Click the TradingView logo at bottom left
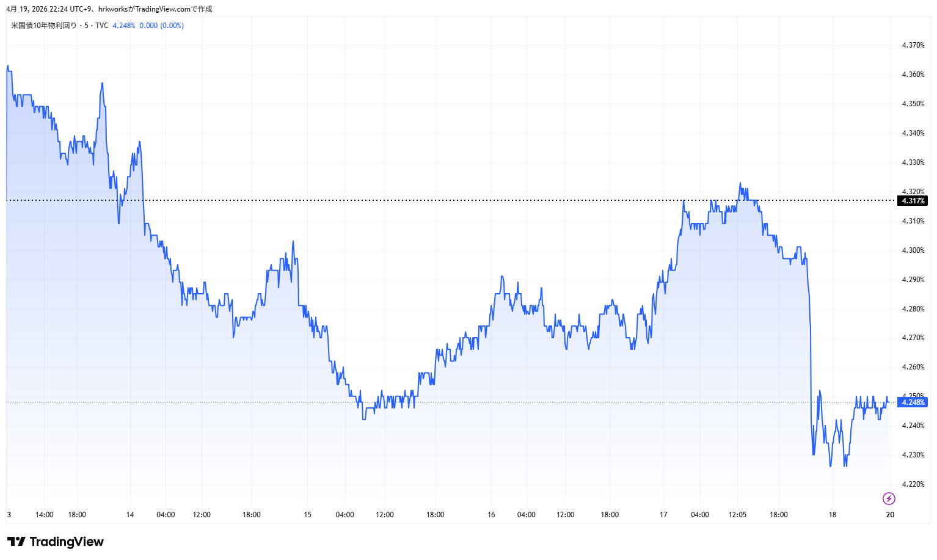This screenshot has height=560, width=937. tap(56, 542)
